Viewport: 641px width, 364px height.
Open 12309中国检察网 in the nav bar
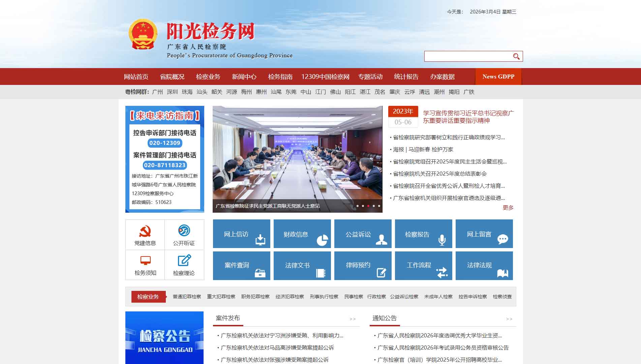click(325, 77)
